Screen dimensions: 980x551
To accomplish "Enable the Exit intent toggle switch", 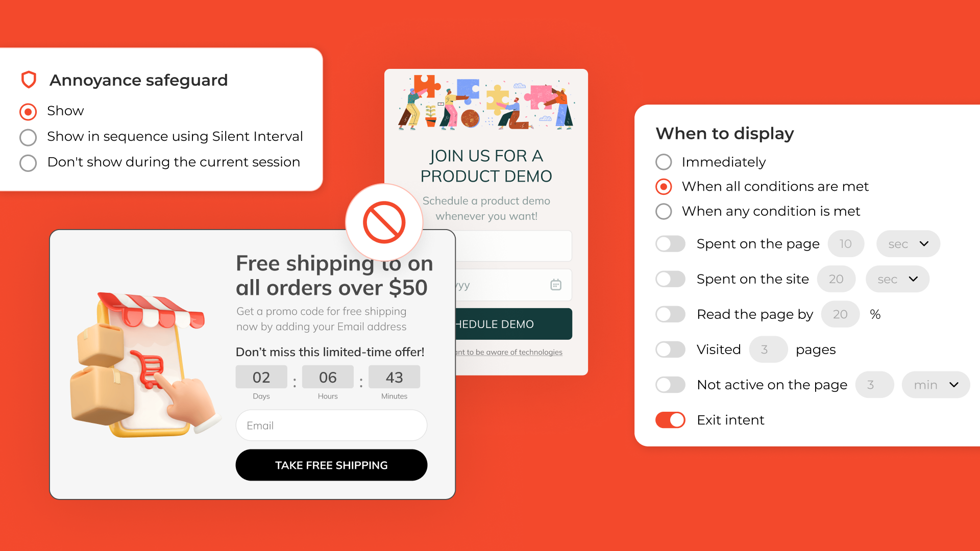I will 671,419.
